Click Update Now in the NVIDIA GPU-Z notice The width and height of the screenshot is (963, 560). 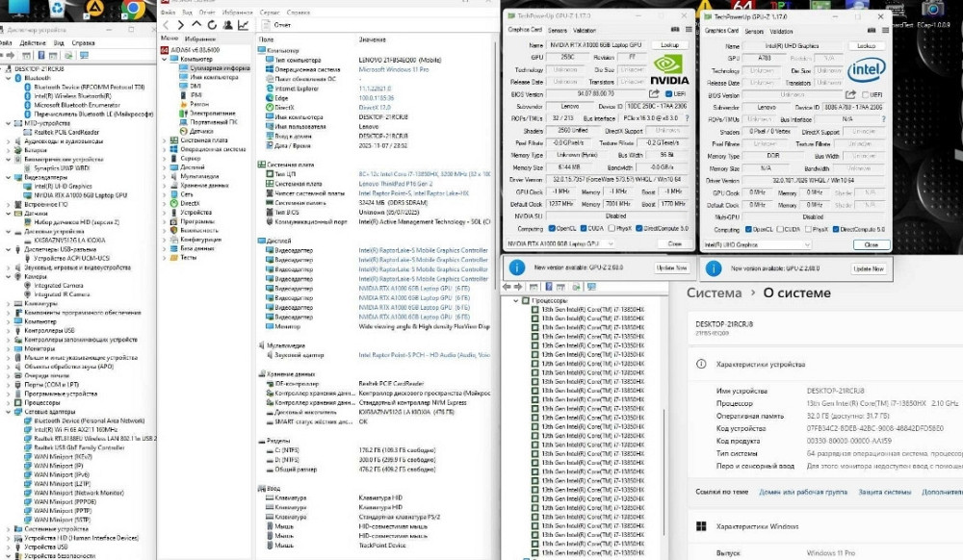pyautogui.click(x=670, y=268)
